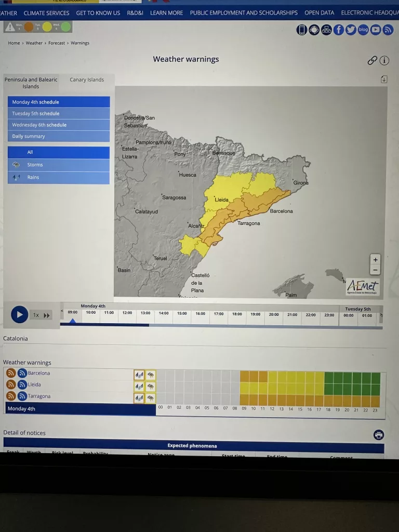Screen dimensions: 399x532
Task: Zoom in on the map
Action: [x=375, y=259]
